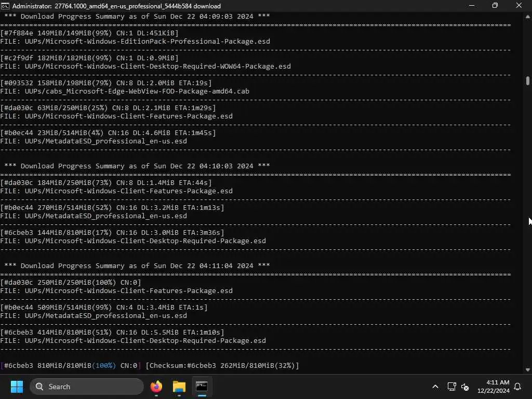This screenshot has height=399, width=532.
Task: Click the muted volume tray icon
Action: 465,387
